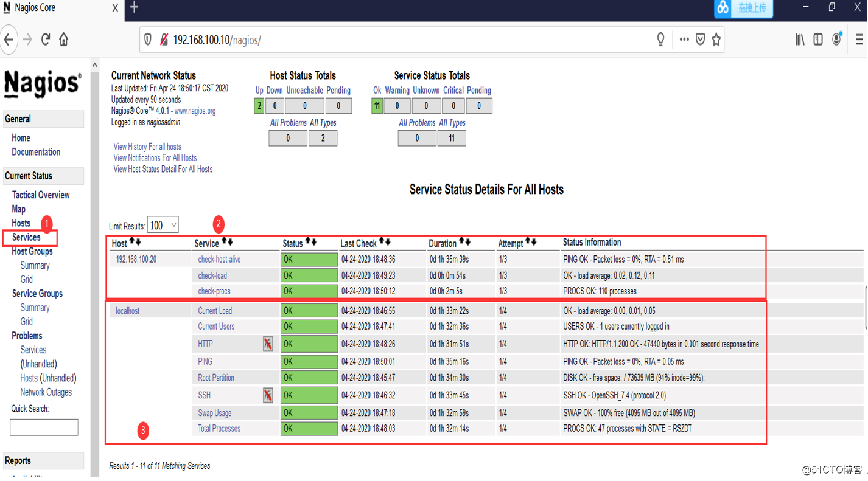The height and width of the screenshot is (481, 868).
Task: Open Documentation in the sidebar
Action: (36, 152)
